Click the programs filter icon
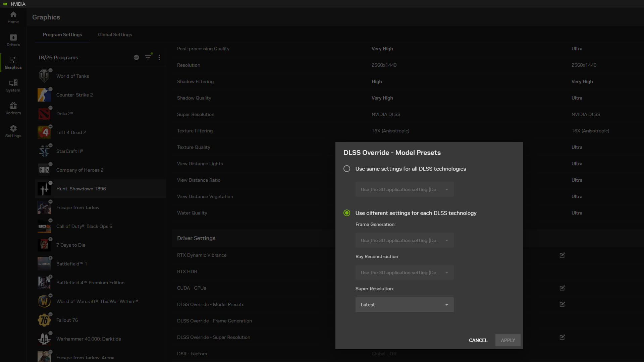Viewport: 644px width, 362px height. [x=148, y=57]
